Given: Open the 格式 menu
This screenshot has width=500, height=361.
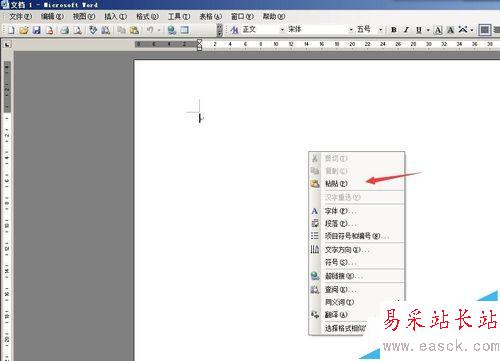Looking at the screenshot, I should (x=147, y=16).
